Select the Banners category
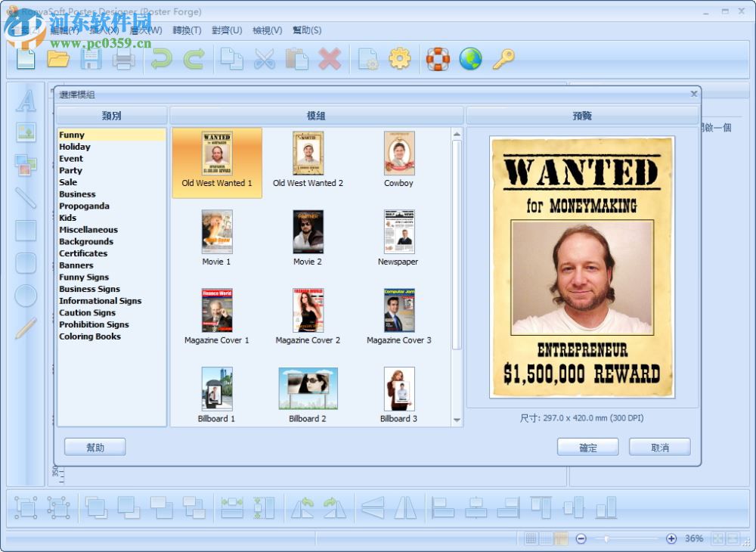This screenshot has height=552, width=756. pos(76,265)
